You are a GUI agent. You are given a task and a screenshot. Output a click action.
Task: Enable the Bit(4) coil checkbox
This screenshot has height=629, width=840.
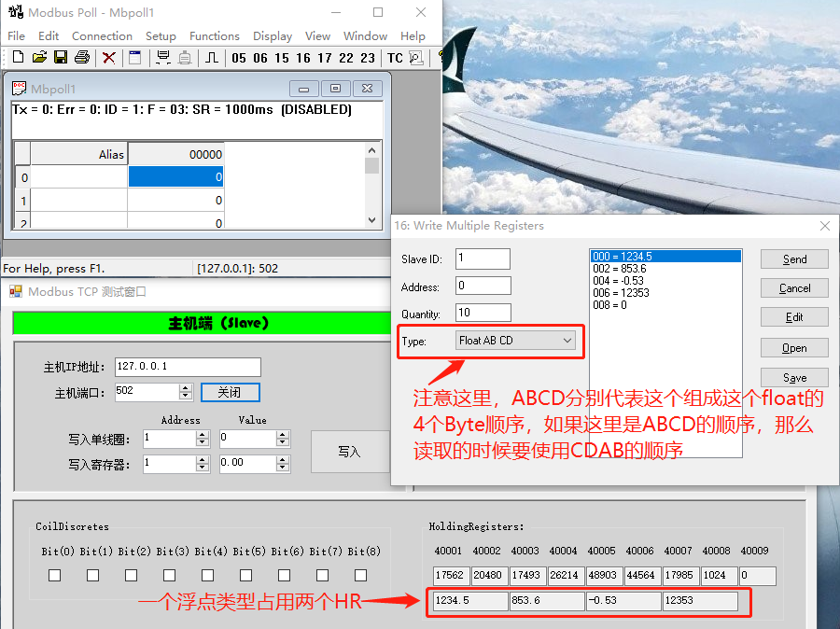207,575
